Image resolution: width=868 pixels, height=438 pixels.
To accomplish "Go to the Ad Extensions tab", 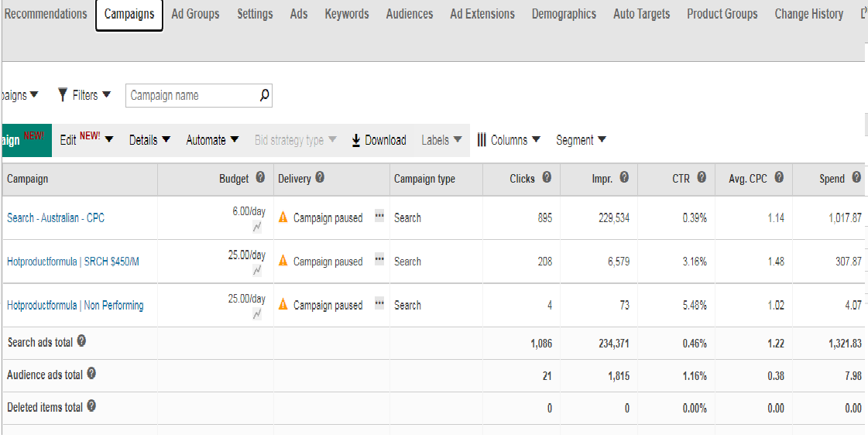I will [x=482, y=14].
